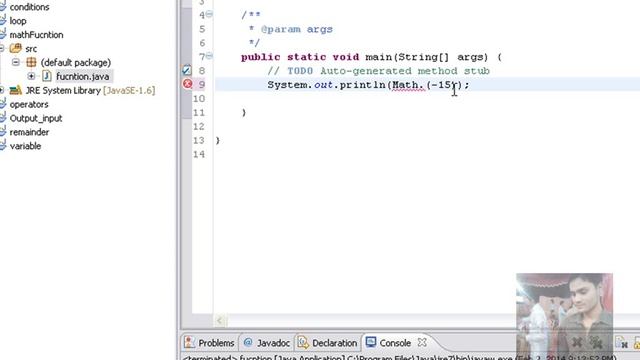The height and width of the screenshot is (360, 640).
Task: Open fucntion.java in the tree
Action: click(x=82, y=76)
